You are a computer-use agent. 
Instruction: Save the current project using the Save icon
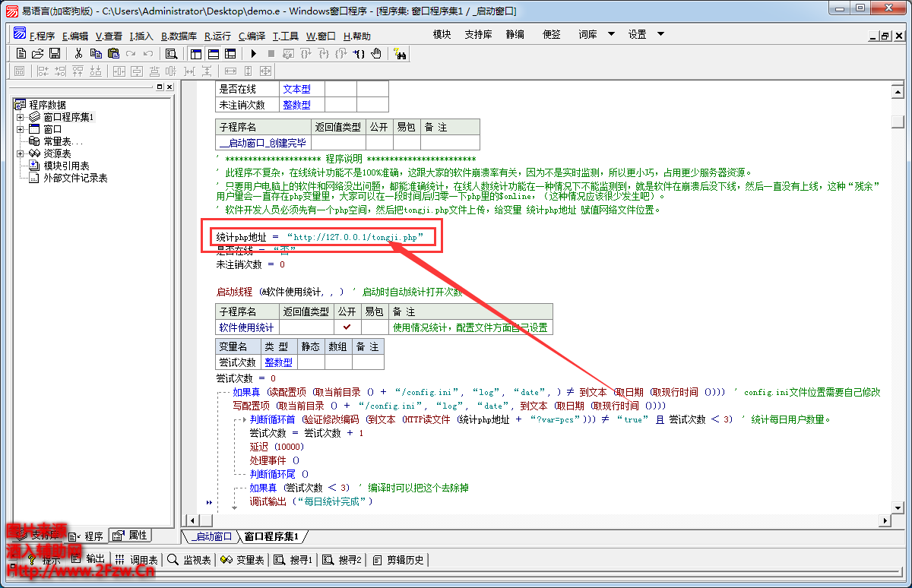54,54
